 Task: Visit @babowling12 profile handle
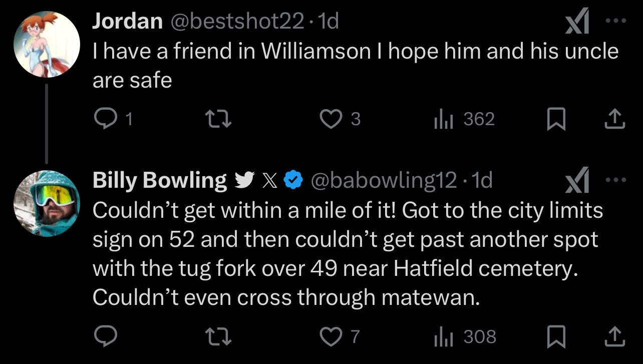tap(384, 180)
